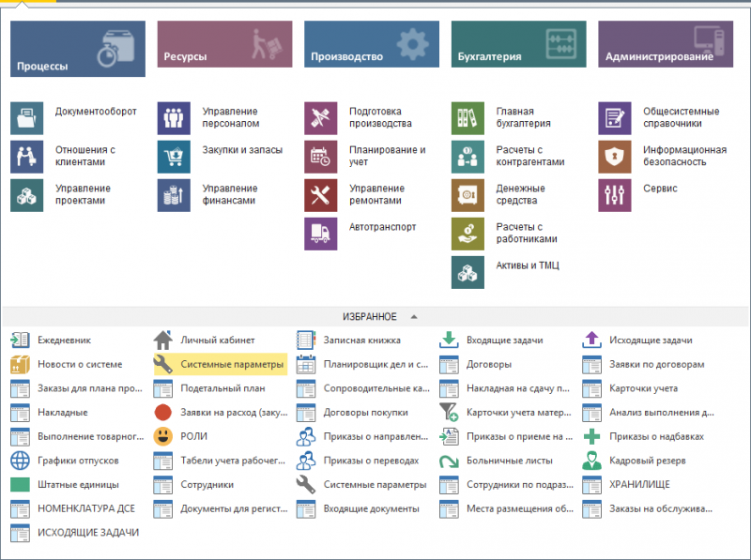Image resolution: width=751 pixels, height=560 pixels.
Task: Open the Общесистемные справочники icon
Action: pyautogui.click(x=615, y=118)
